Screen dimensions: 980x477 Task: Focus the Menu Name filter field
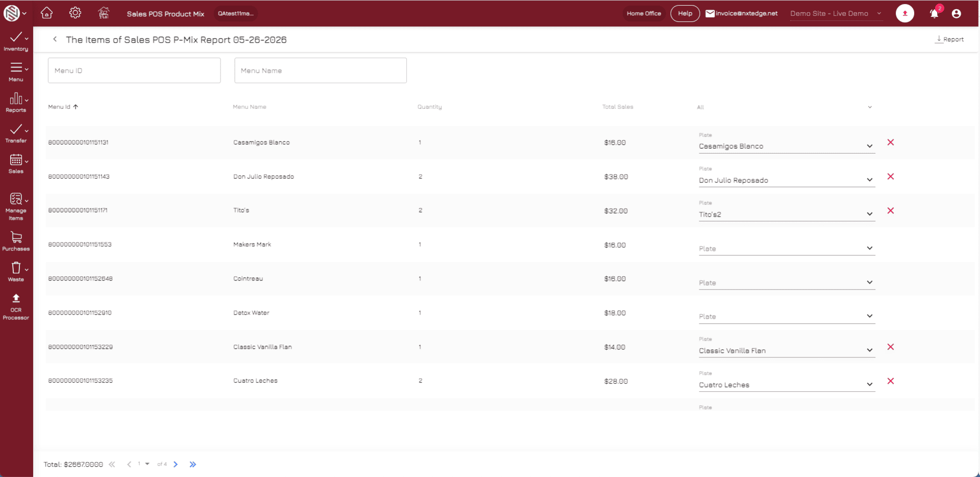pyautogui.click(x=321, y=70)
